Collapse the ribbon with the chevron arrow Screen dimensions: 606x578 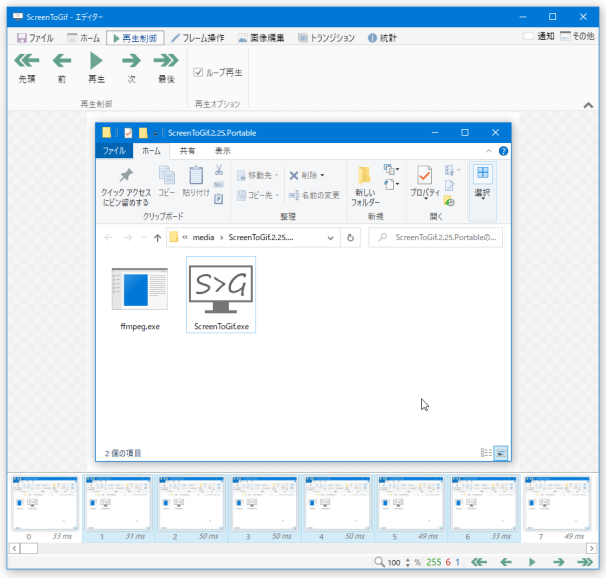[589, 106]
